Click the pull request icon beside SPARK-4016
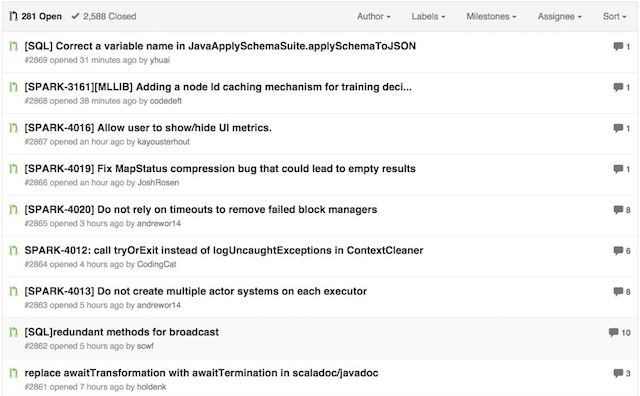640x396 pixels. coord(13,128)
